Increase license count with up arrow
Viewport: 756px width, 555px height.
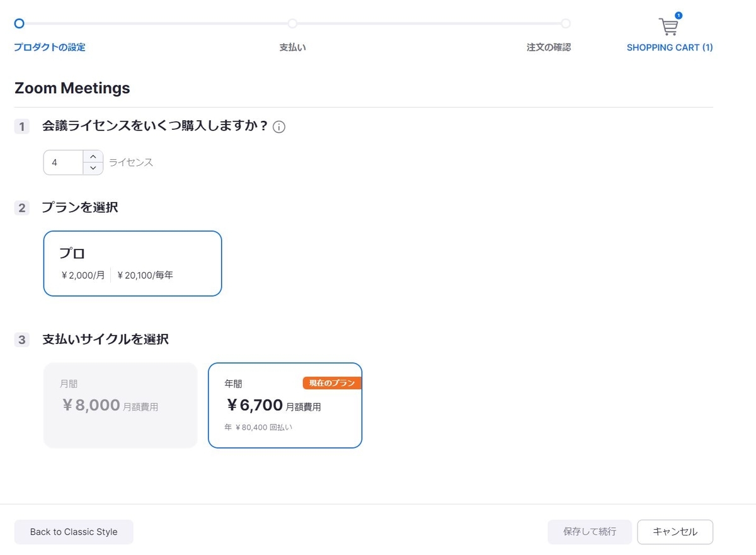pyautogui.click(x=93, y=156)
